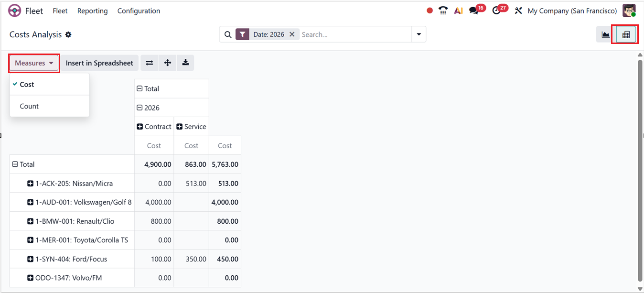Screen dimensions: 644x293
Task: Focus the Search input field
Action: (x=354, y=34)
